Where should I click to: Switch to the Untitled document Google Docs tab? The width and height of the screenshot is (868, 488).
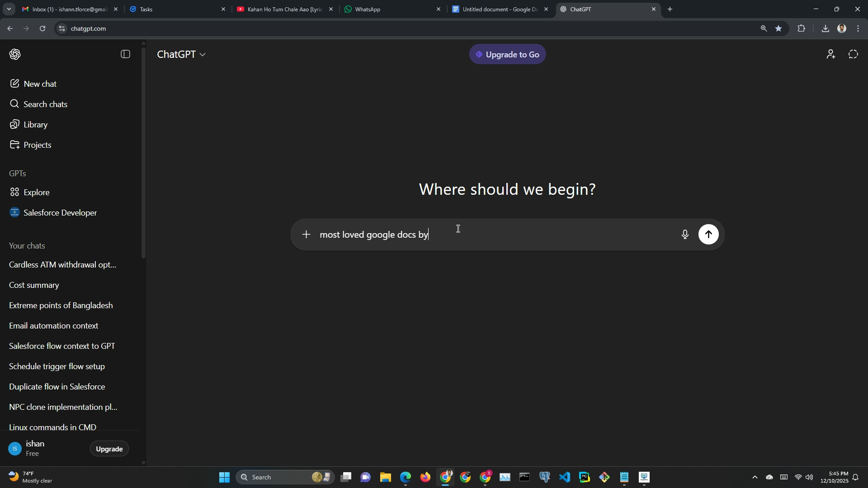coord(497,9)
